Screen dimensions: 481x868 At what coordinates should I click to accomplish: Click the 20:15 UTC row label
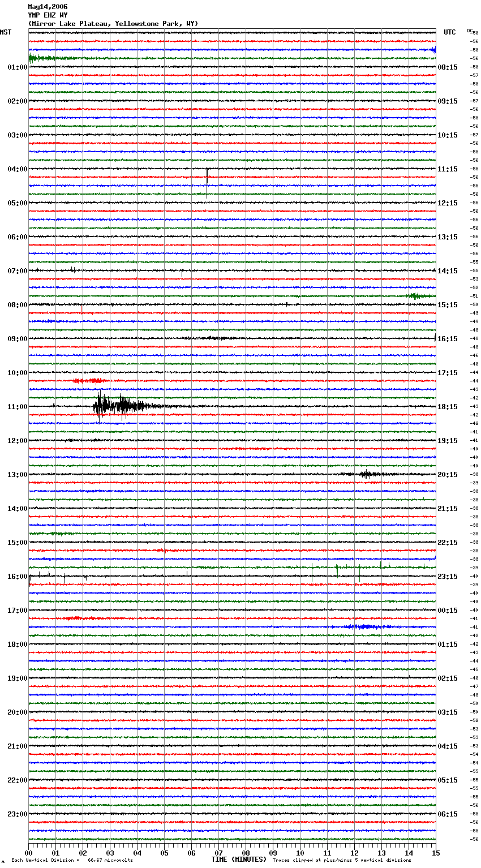click(448, 475)
